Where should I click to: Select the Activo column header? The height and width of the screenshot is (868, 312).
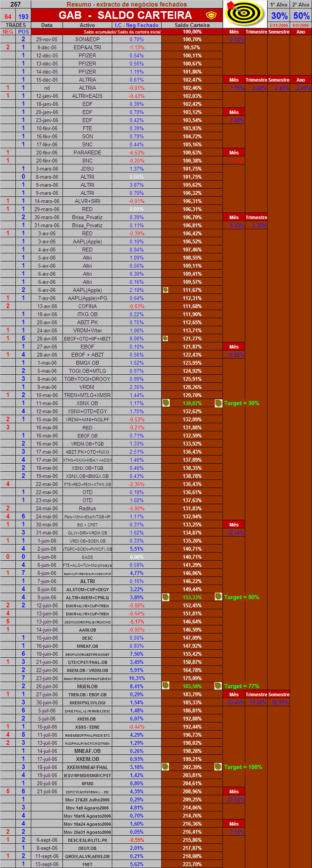87,25
